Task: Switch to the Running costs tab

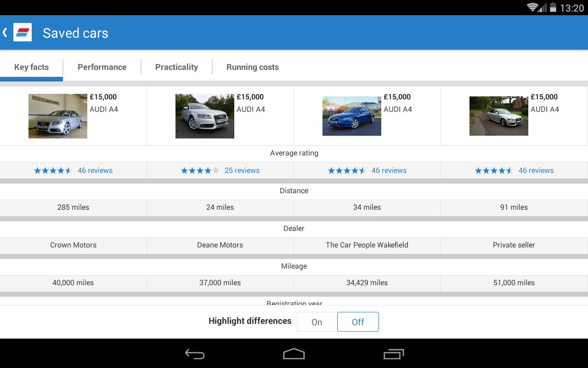Action: (252, 67)
